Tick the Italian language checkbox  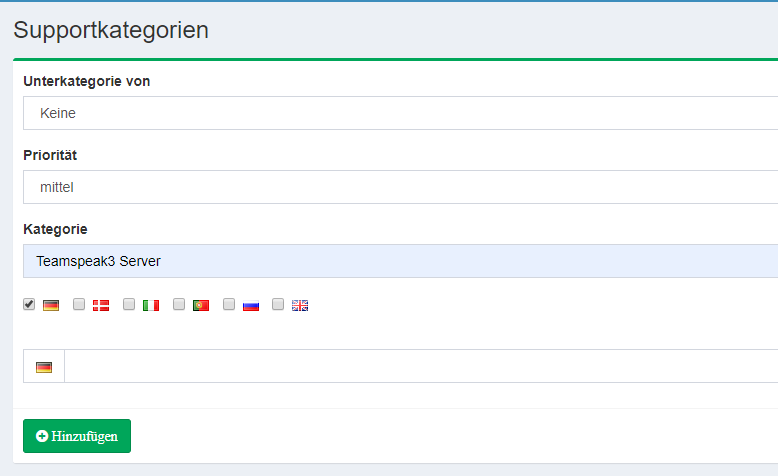(129, 304)
